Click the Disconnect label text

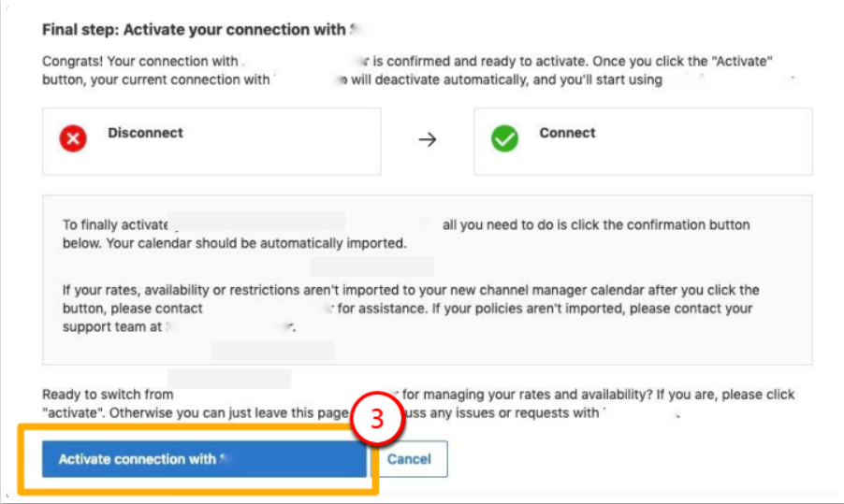(145, 133)
